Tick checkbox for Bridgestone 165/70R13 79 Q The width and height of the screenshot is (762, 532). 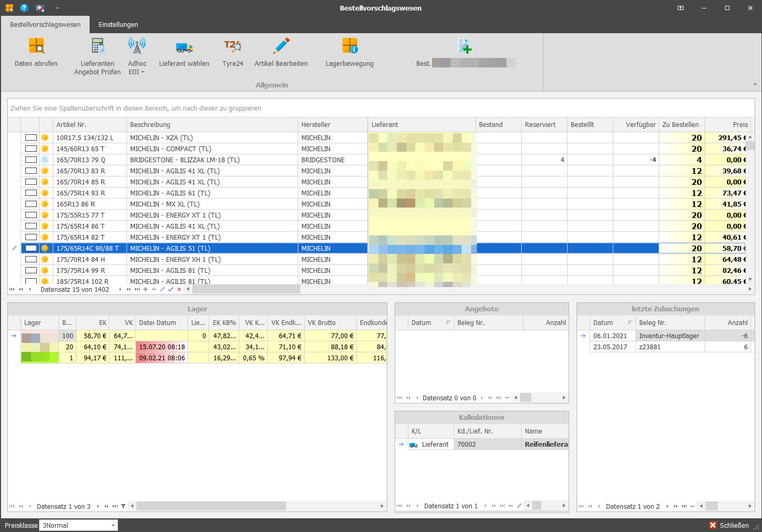31,160
